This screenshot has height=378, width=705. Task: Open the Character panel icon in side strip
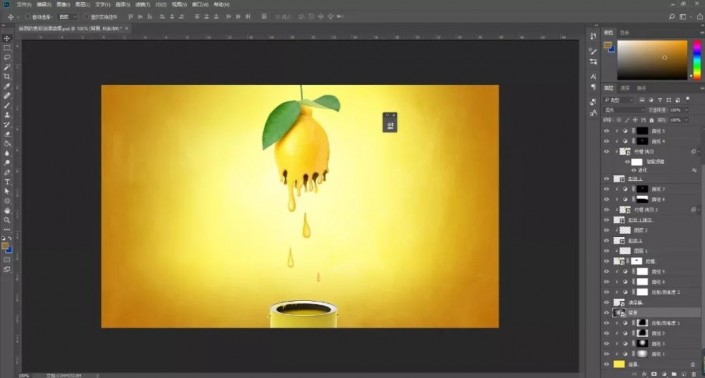point(593,77)
